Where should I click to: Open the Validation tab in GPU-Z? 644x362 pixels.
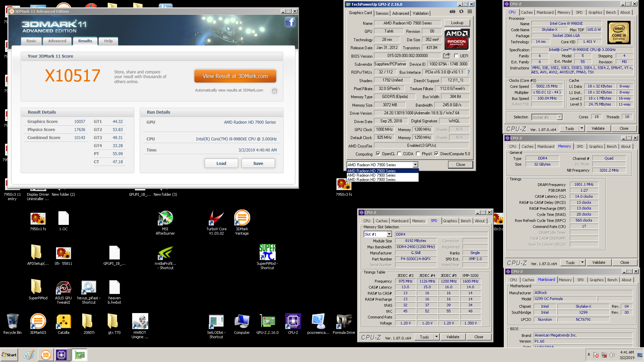click(421, 13)
